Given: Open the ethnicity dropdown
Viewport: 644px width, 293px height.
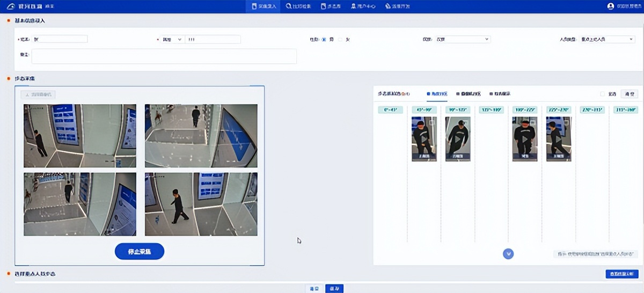Looking at the screenshot, I should click(462, 39).
